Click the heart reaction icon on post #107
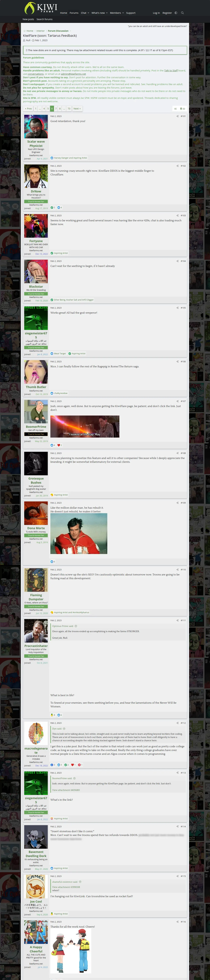210x980 pixels. pyautogui.click(x=59, y=445)
